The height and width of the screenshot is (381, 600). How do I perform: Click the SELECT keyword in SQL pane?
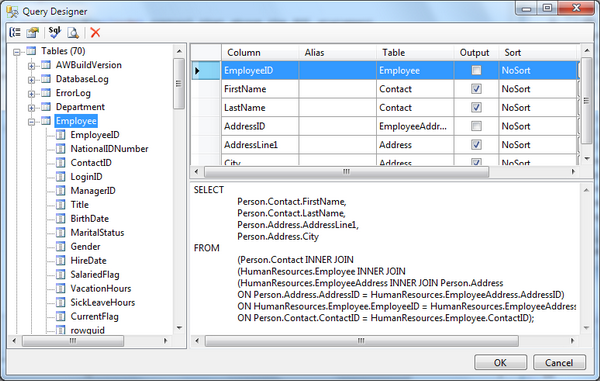point(209,190)
